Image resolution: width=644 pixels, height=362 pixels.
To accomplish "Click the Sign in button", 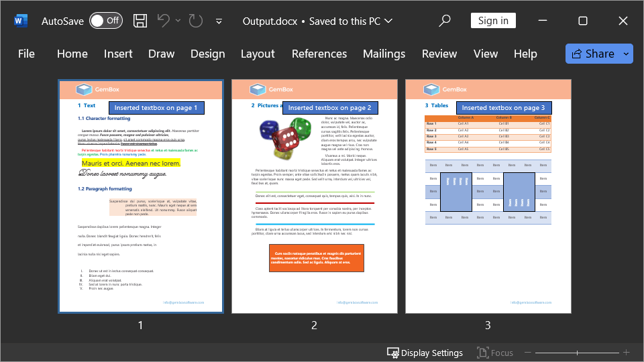I will tap(493, 21).
